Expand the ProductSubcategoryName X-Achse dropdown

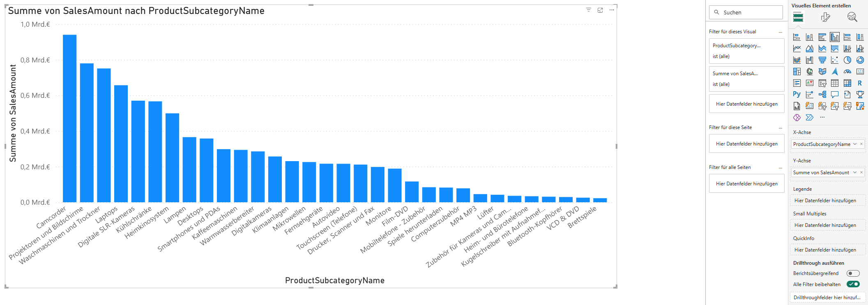(855, 144)
